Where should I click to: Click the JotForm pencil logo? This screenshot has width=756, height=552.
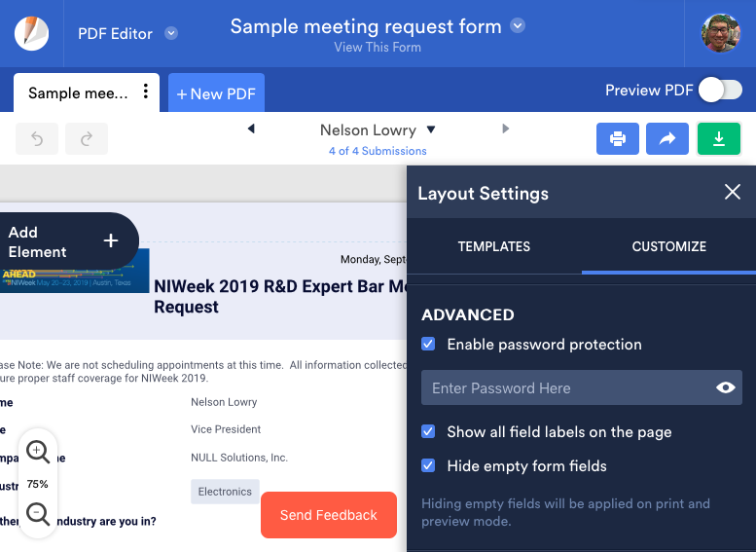pyautogui.click(x=32, y=33)
